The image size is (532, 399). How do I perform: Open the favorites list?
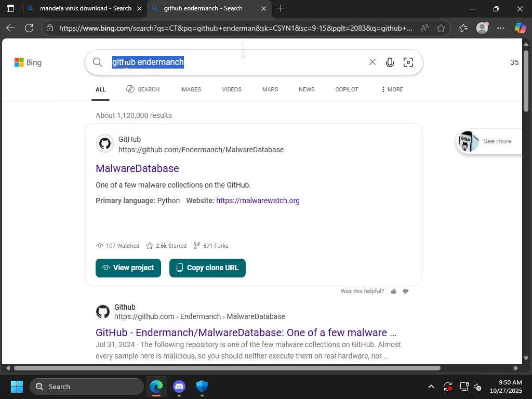(463, 28)
